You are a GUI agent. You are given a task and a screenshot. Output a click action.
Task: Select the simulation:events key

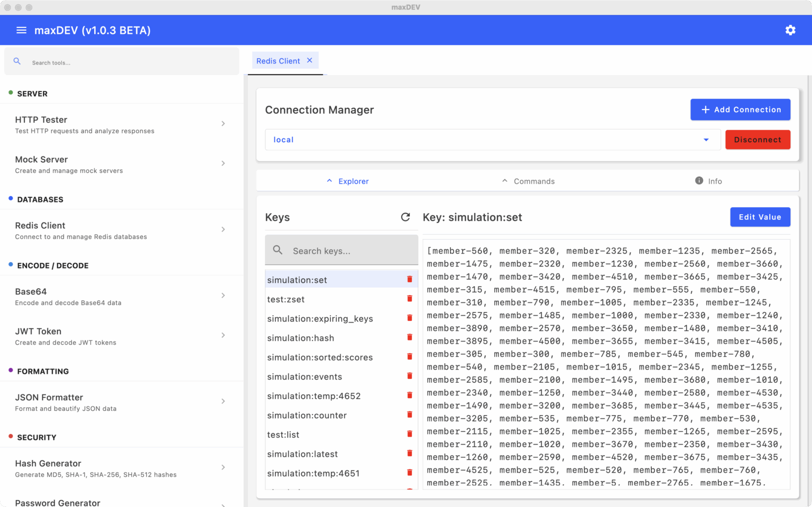[x=304, y=376]
